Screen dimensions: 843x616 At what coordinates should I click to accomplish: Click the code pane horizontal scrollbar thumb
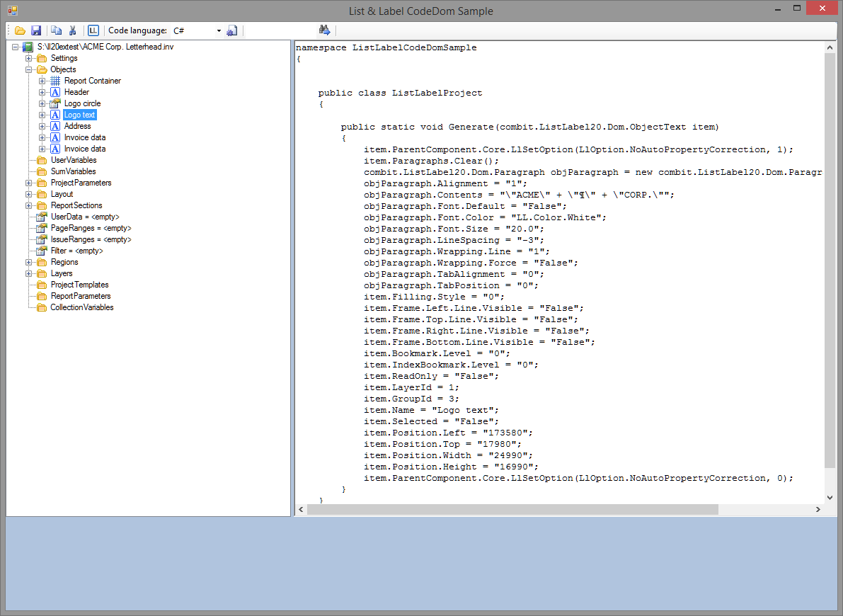(x=512, y=510)
